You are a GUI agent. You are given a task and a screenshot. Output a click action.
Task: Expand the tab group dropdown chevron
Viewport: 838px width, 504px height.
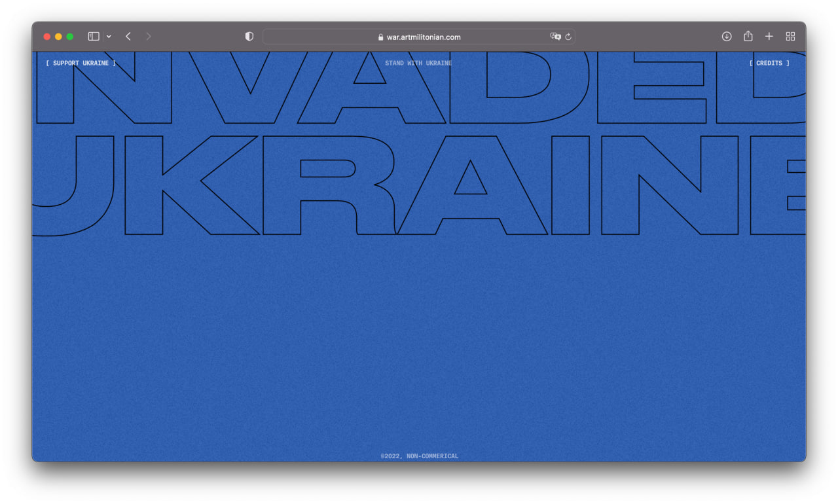coord(109,37)
